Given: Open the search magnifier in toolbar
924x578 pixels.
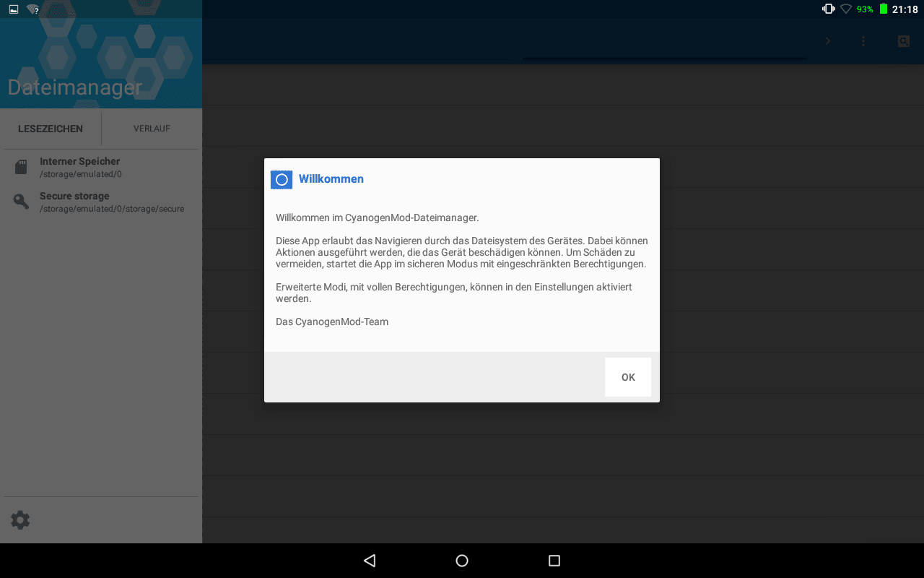Looking at the screenshot, I should coord(904,41).
